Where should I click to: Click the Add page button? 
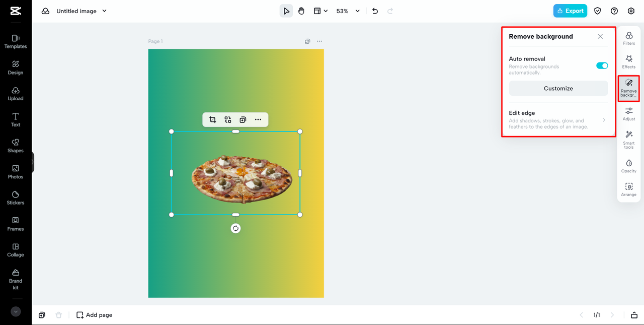pyautogui.click(x=94, y=315)
